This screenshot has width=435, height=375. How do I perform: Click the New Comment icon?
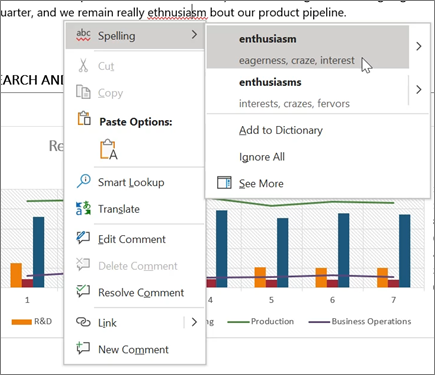83,348
